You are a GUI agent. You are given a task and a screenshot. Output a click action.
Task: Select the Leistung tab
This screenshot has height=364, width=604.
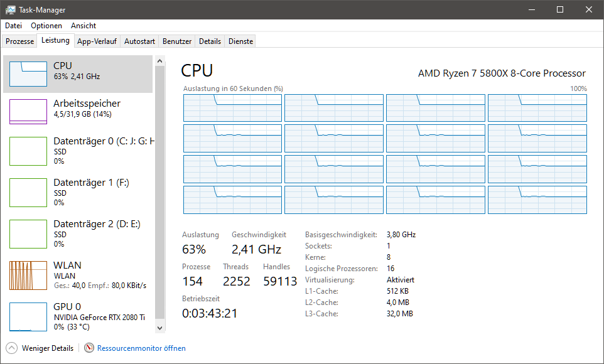coord(55,40)
